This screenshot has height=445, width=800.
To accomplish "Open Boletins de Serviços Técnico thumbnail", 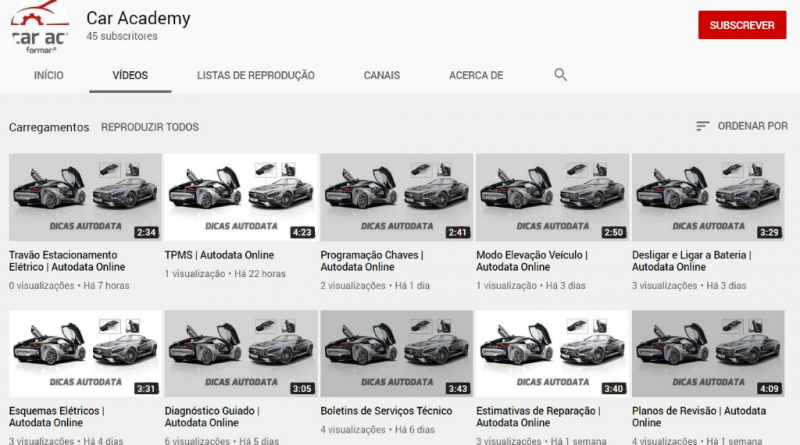I will pyautogui.click(x=396, y=353).
